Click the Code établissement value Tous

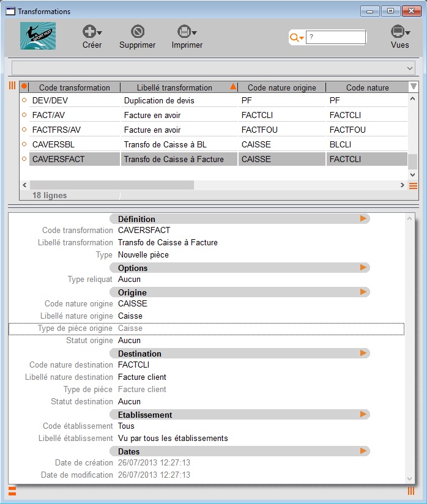[126, 426]
